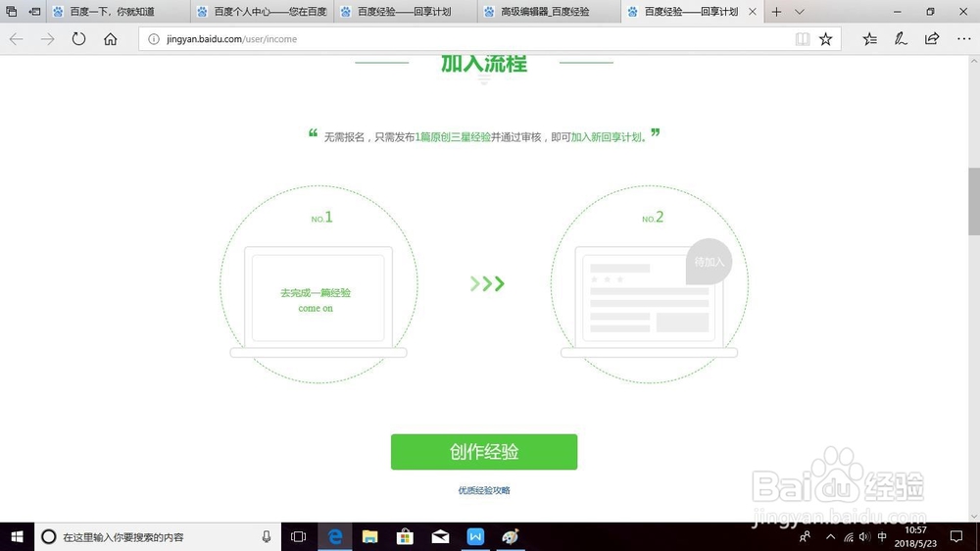Click the browser Forward arrow
This screenshot has height=551, width=980.
47,39
